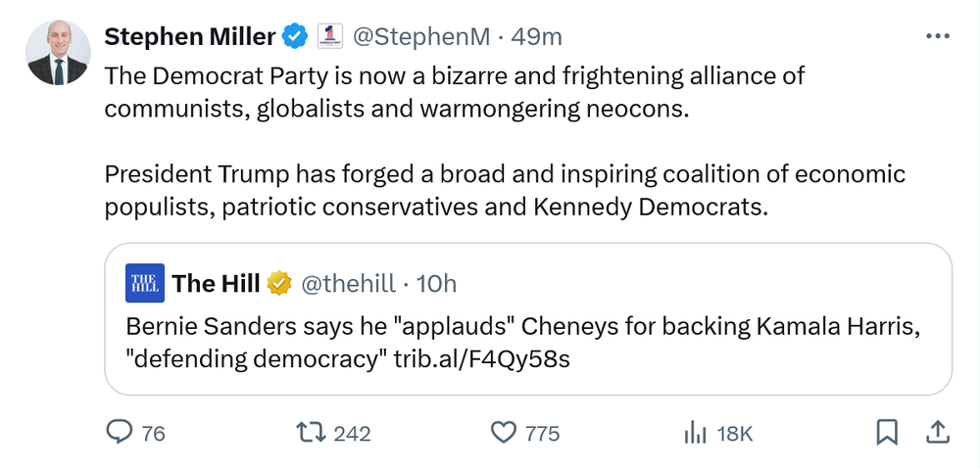This screenshot has width=980, height=468.
Task: Open the three-dot more options menu
Action: pyautogui.click(x=938, y=36)
